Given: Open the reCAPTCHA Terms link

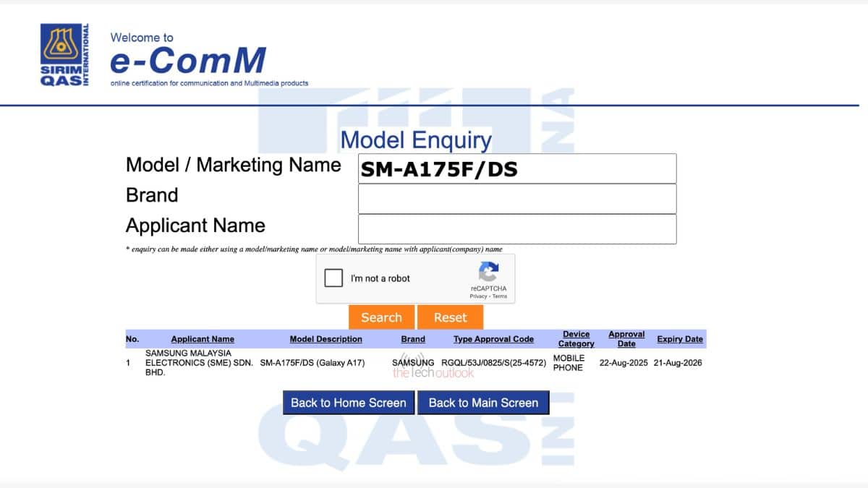Looking at the screenshot, I should pos(500,296).
